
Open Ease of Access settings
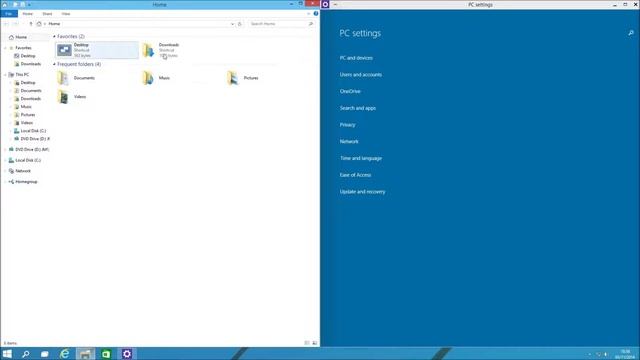355,175
